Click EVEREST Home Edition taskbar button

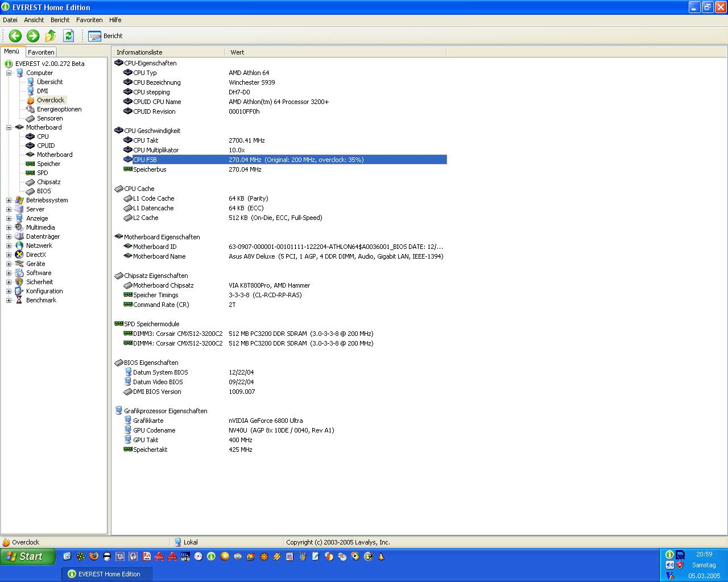(x=107, y=574)
